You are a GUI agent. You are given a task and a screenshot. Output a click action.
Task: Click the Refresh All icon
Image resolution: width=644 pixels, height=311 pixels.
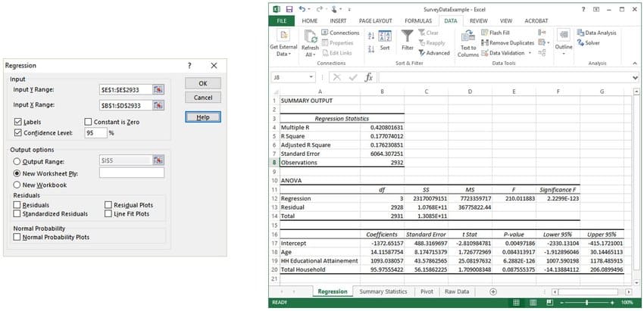311,37
